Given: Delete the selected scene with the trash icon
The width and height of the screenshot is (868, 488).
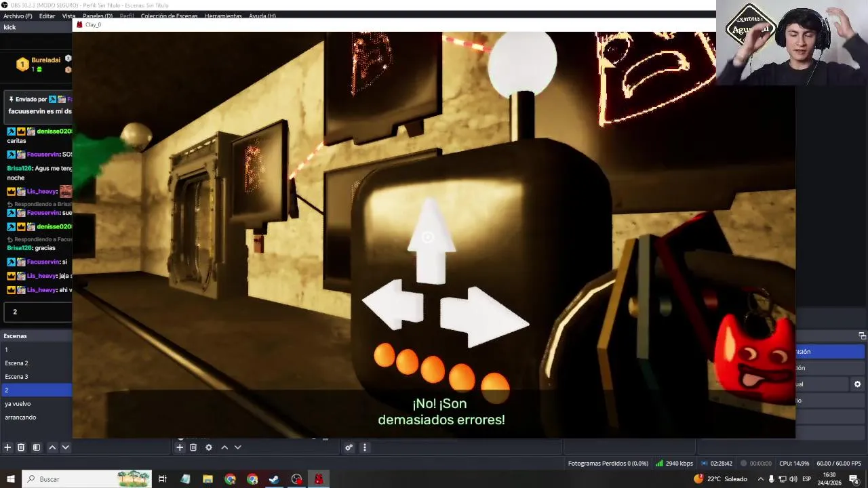Looking at the screenshot, I should click(21, 447).
